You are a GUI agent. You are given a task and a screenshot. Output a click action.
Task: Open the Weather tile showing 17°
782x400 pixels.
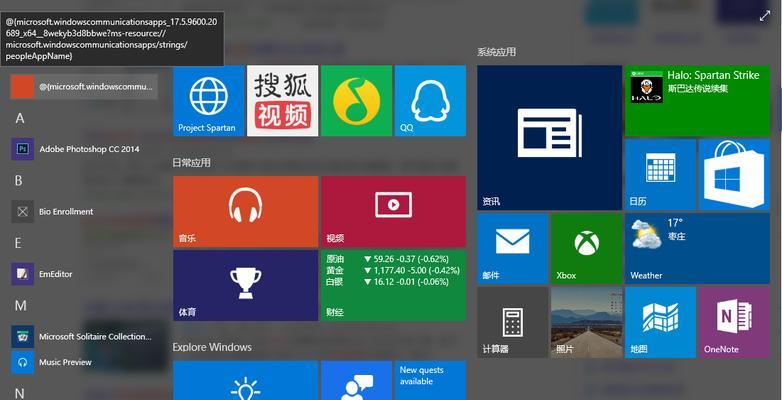coord(697,248)
